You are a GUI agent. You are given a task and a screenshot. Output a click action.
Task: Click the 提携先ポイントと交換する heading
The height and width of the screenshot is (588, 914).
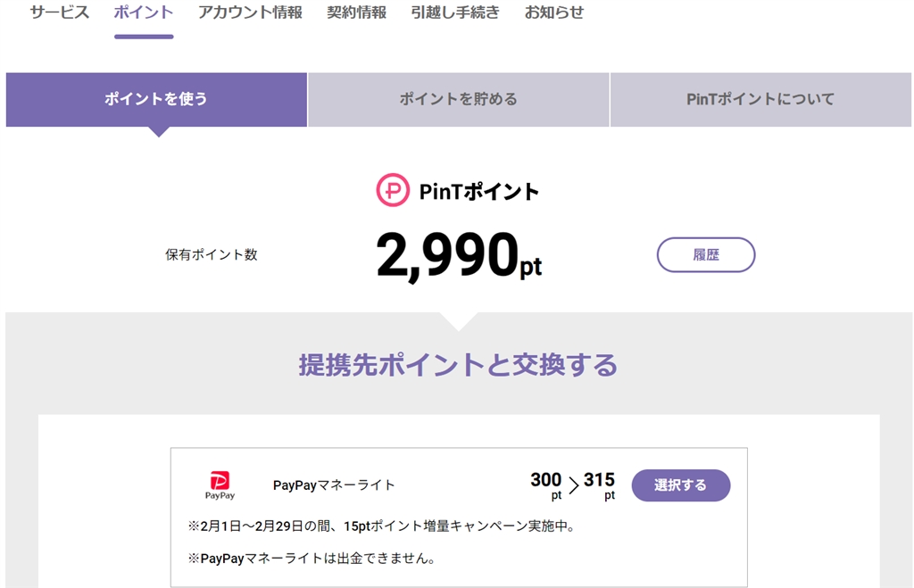[x=458, y=364]
